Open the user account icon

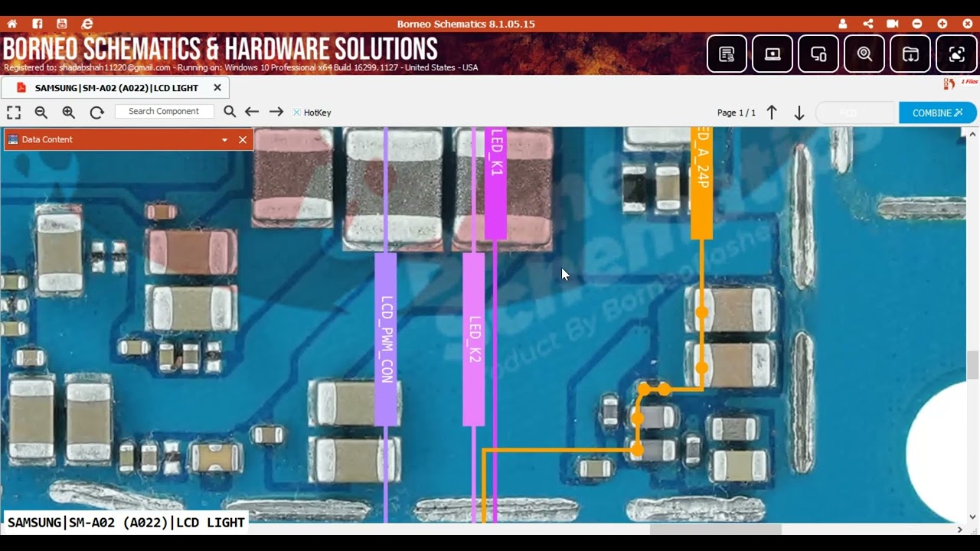click(x=843, y=24)
